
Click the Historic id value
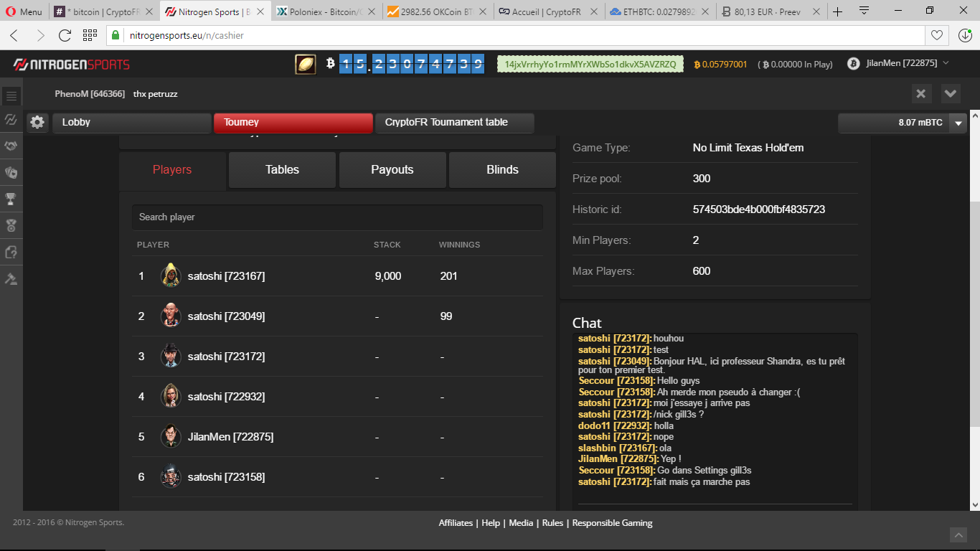759,209
